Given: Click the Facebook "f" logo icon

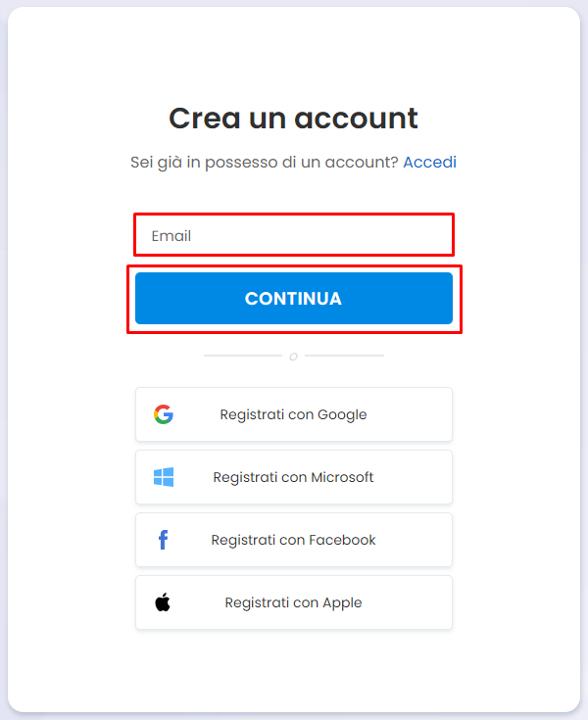Looking at the screenshot, I should 163,540.
